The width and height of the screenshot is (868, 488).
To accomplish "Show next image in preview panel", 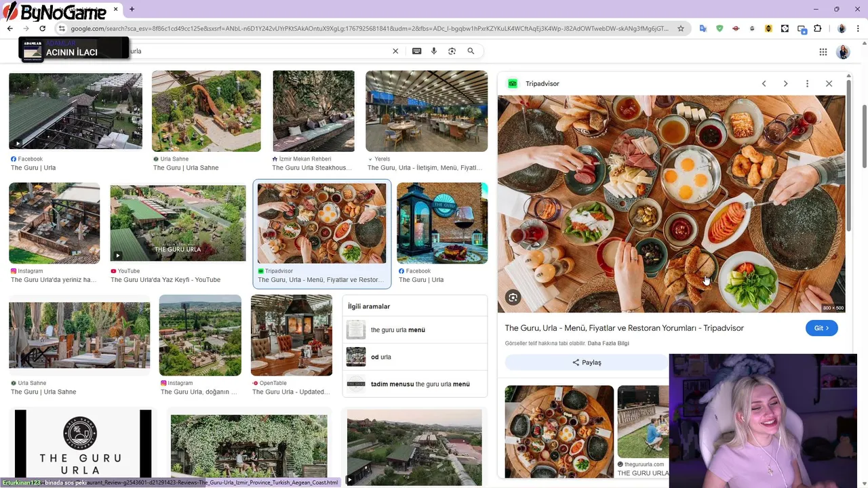I will [785, 83].
